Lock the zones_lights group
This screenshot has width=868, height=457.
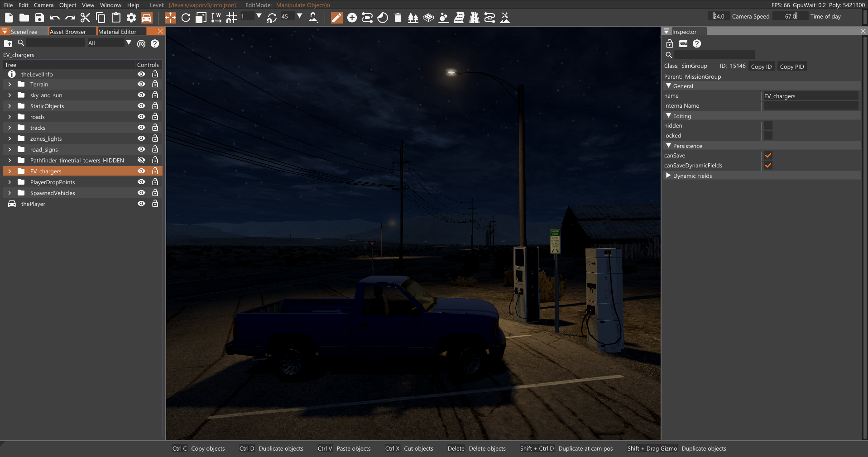point(155,138)
